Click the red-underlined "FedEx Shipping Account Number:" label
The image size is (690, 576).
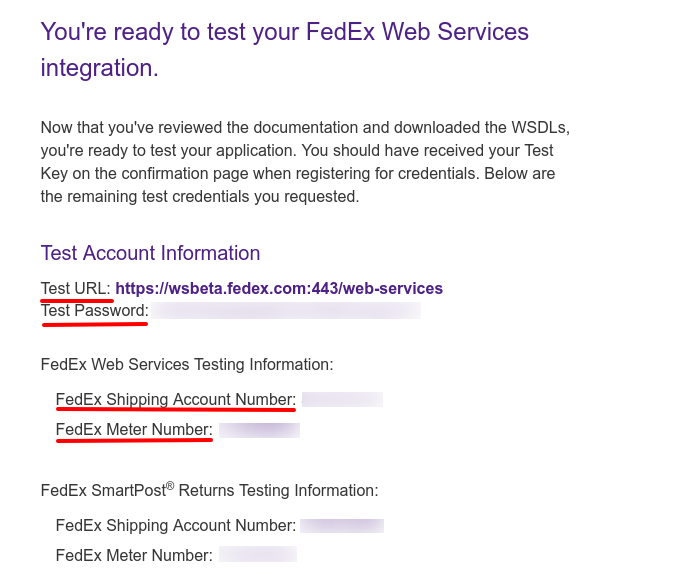click(176, 400)
